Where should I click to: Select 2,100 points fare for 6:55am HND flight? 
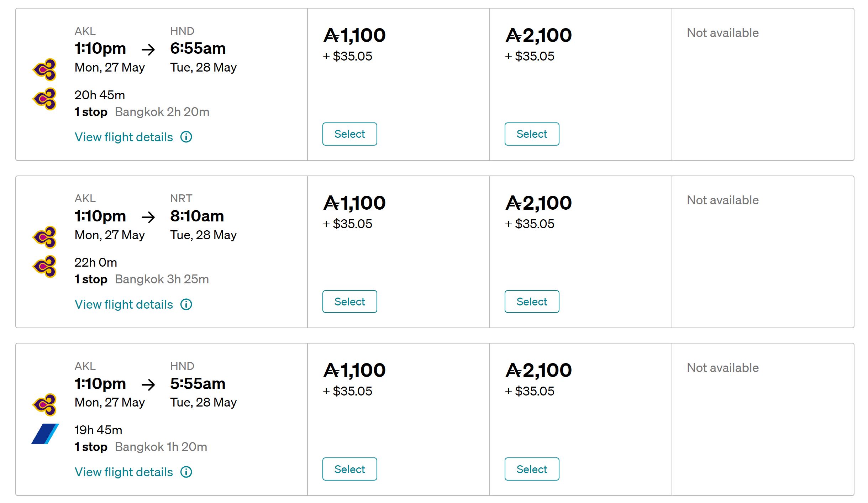coord(532,134)
